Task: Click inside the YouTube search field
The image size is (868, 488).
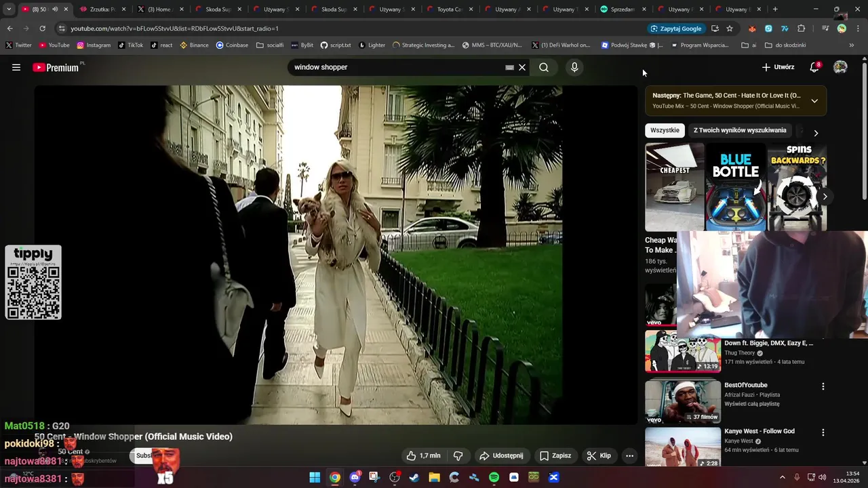Action: pos(397,67)
